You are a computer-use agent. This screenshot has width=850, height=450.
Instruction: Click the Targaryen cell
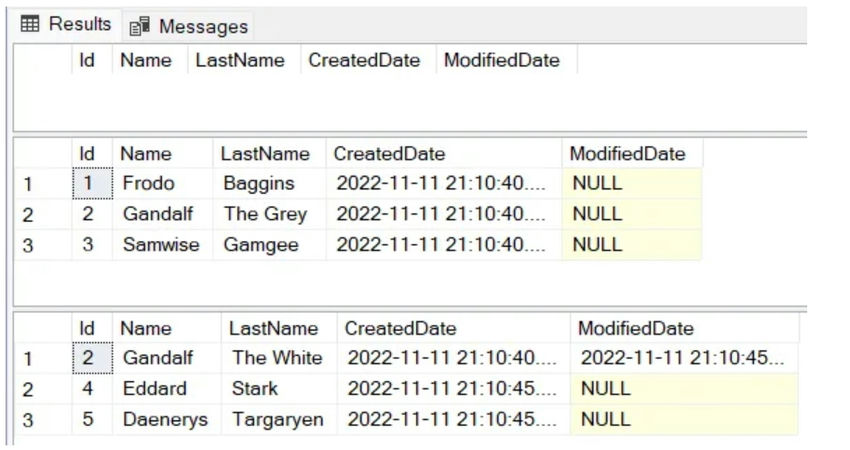tap(278, 419)
